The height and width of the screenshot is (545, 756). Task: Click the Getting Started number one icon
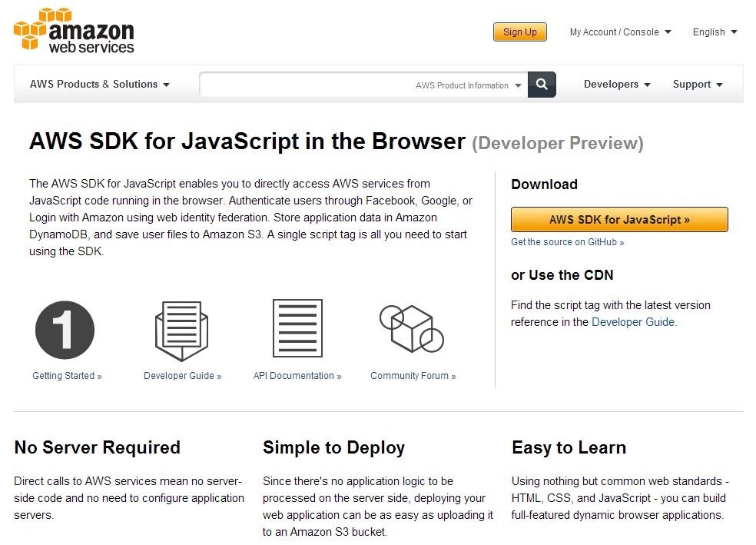tap(65, 330)
